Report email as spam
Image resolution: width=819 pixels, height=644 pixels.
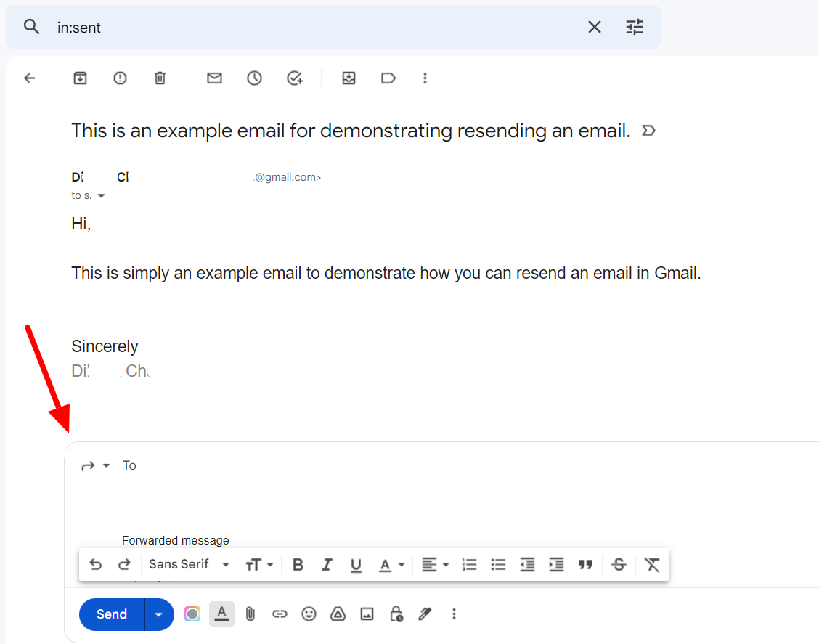tap(120, 78)
